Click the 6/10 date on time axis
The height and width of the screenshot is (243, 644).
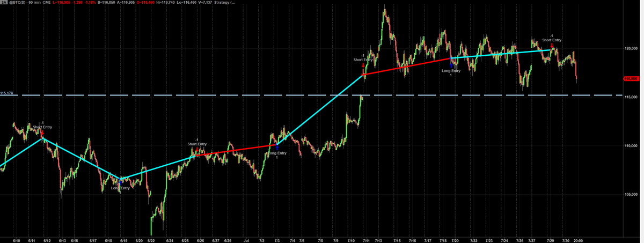tap(16, 241)
